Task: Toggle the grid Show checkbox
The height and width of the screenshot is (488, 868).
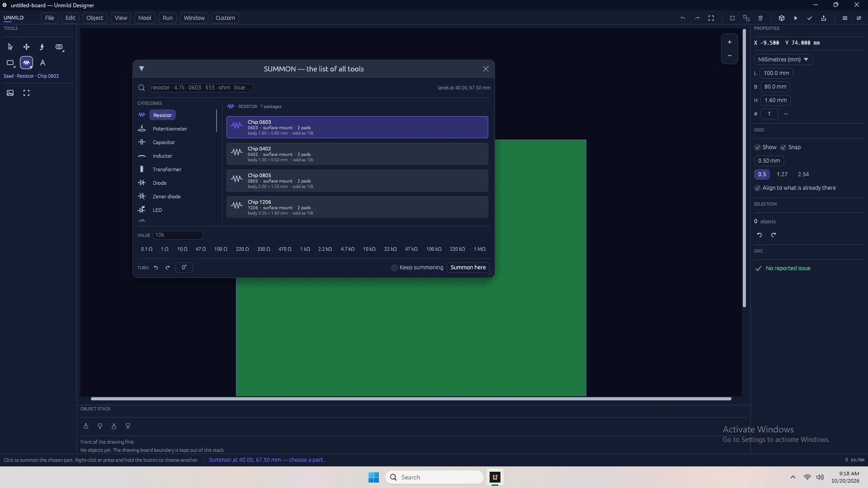Action: click(758, 147)
